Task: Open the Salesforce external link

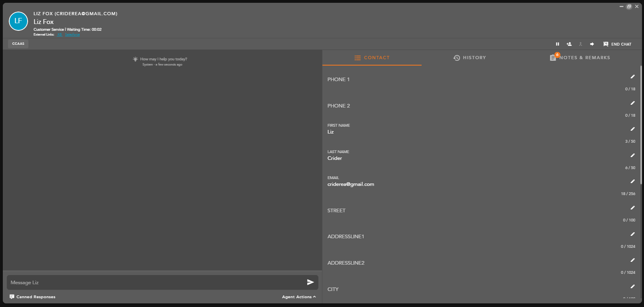Action: pyautogui.click(x=72, y=35)
